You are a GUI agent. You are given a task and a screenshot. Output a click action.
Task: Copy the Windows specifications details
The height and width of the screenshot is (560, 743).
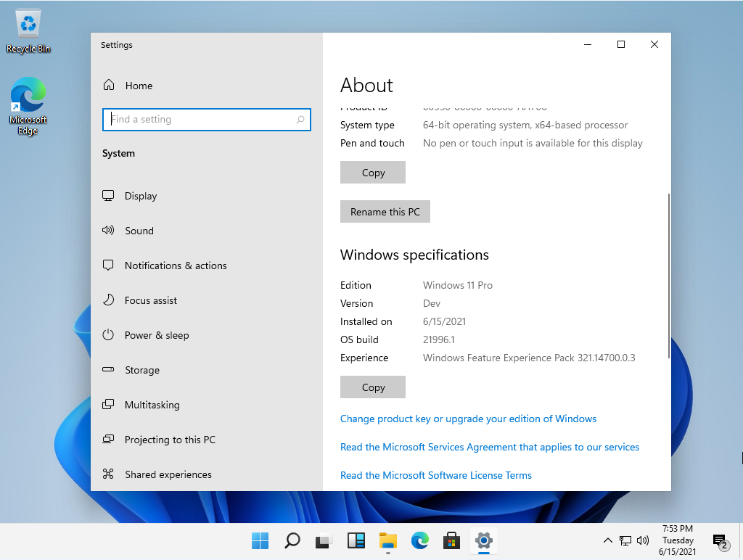tap(372, 387)
